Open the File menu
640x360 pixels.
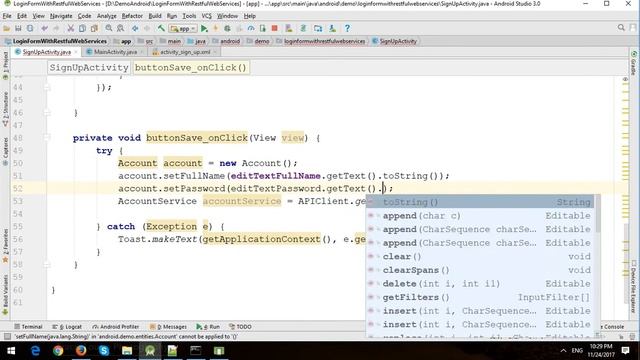7,16
